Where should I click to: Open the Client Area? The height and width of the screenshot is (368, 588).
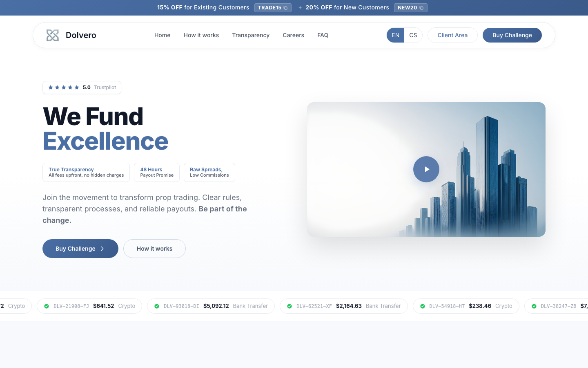(452, 35)
